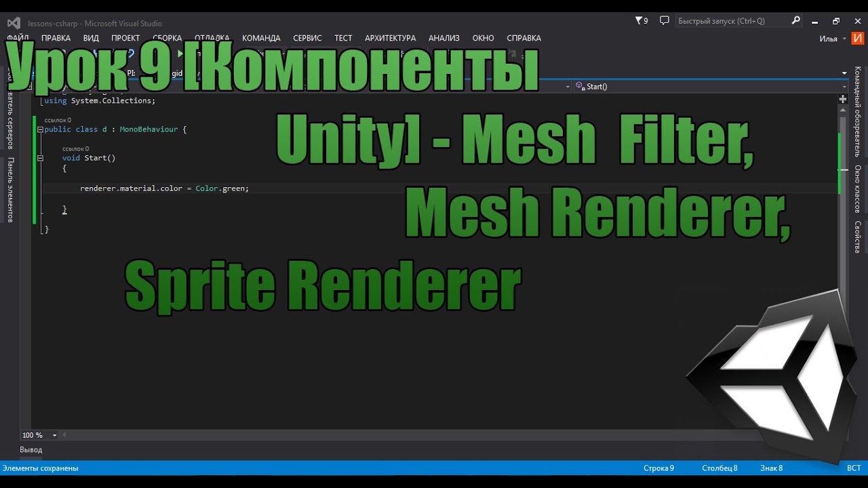Click the ВСТ insert mode indicator
The height and width of the screenshot is (488, 868).
click(854, 468)
